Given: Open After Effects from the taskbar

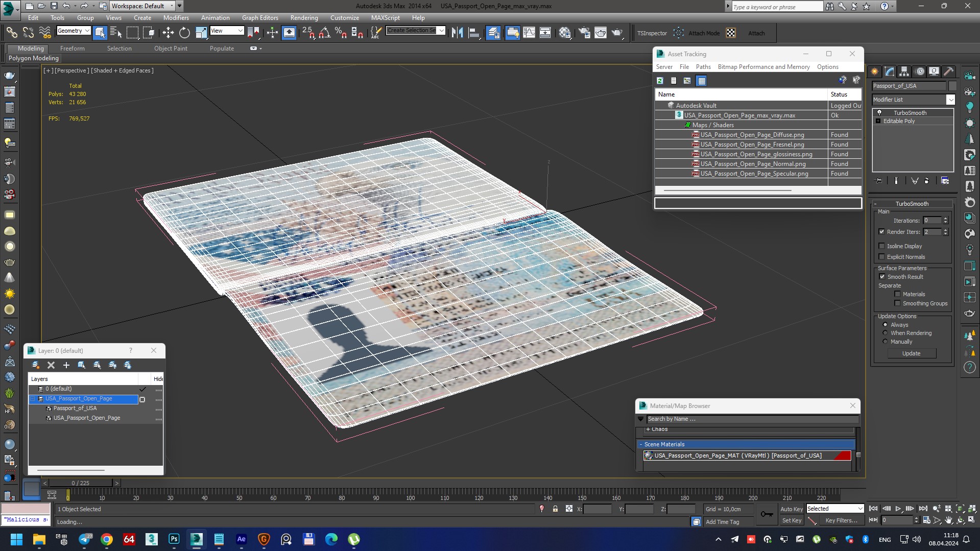Looking at the screenshot, I should (x=241, y=539).
